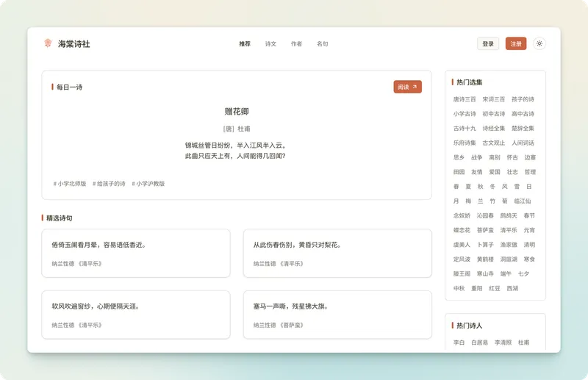Select the 蝶恋花 tag
The width and height of the screenshot is (588, 380).
point(462,230)
